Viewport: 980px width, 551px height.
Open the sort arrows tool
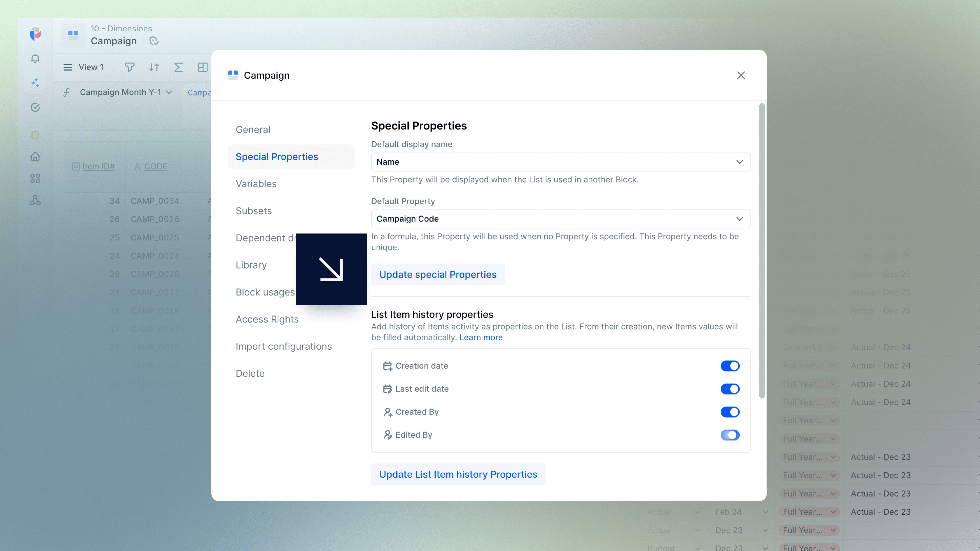pos(154,67)
